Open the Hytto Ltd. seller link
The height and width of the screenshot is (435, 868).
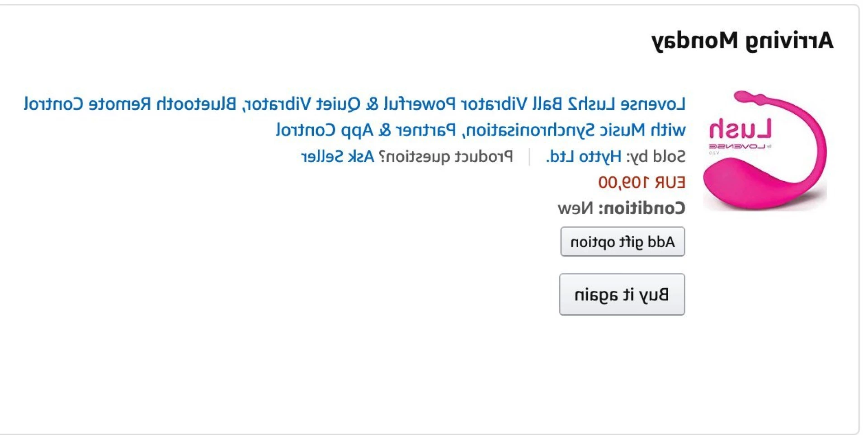click(584, 157)
